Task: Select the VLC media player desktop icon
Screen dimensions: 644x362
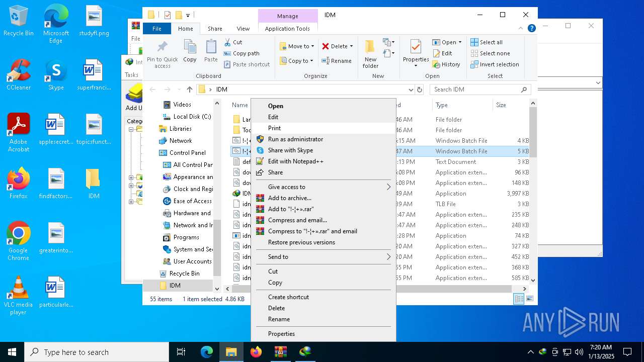Action: (19, 296)
